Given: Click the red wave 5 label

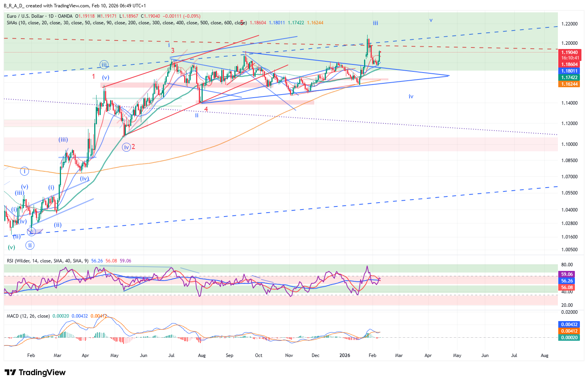Looking at the screenshot, I should pos(242,22).
